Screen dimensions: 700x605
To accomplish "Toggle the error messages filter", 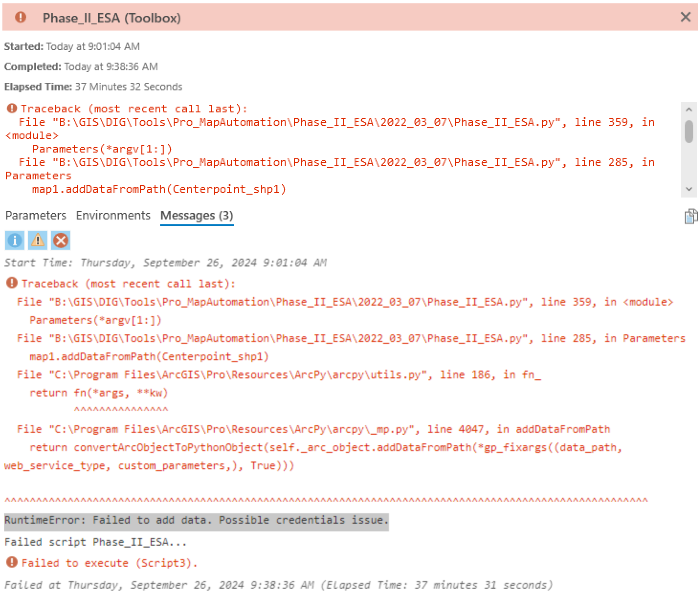I will click(61, 241).
